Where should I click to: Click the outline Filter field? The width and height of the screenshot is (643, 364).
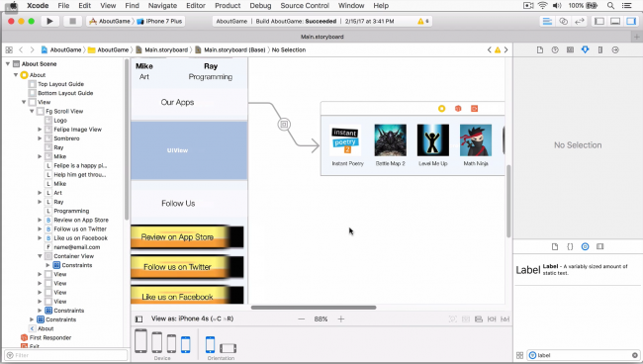[66, 355]
